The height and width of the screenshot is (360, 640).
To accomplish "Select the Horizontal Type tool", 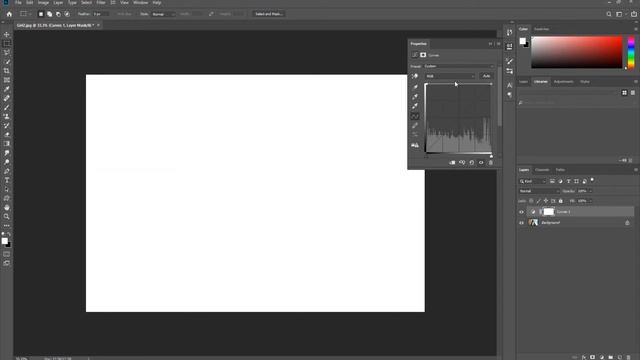I will [7, 180].
